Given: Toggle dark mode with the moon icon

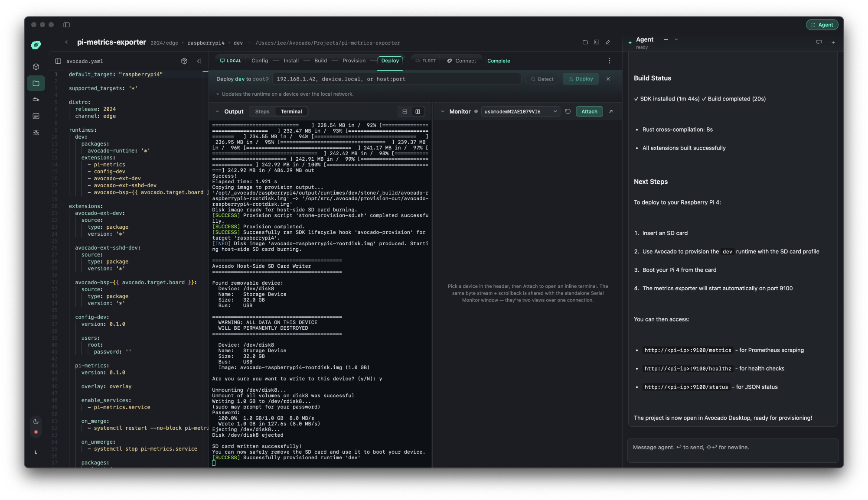Looking at the screenshot, I should [36, 422].
